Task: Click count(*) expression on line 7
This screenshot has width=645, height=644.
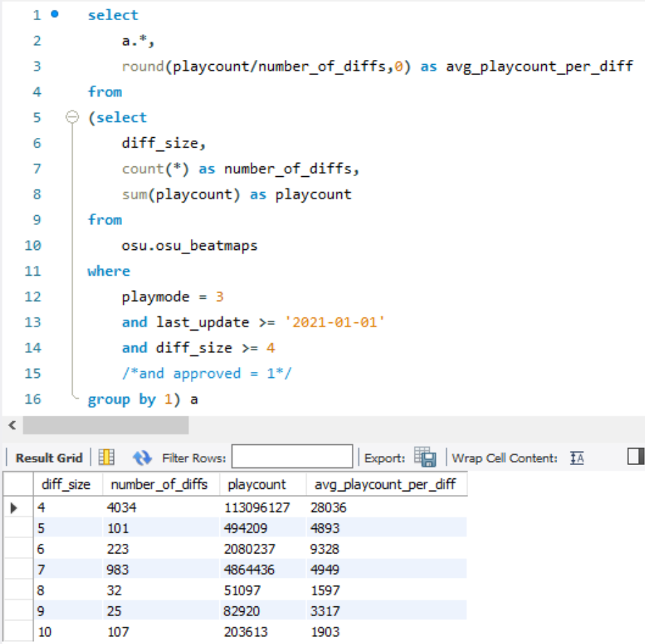Action: point(155,168)
